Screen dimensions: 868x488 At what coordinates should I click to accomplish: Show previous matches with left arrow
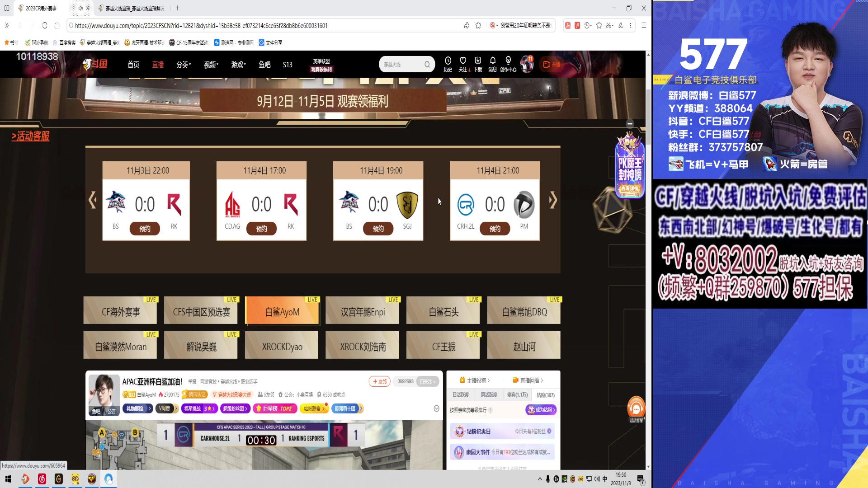point(92,200)
